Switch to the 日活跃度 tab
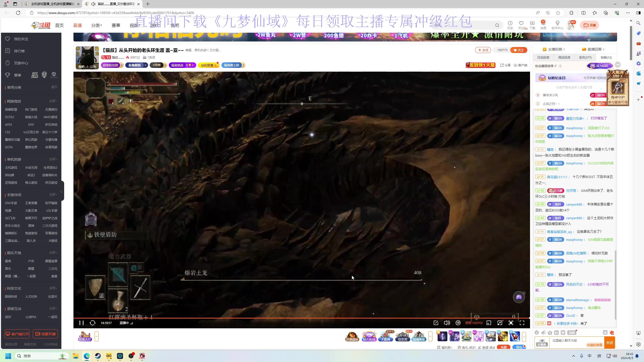The height and width of the screenshot is (362, 644). pos(543,58)
